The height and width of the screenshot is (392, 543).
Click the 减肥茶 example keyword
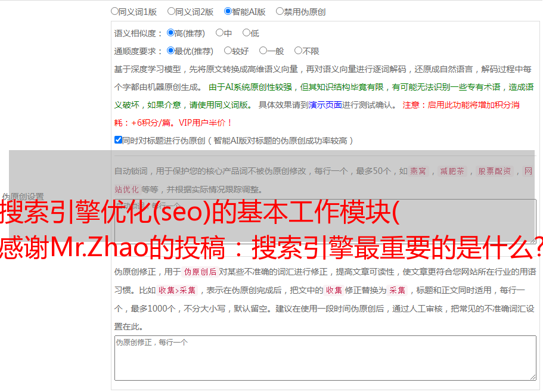[452, 171]
